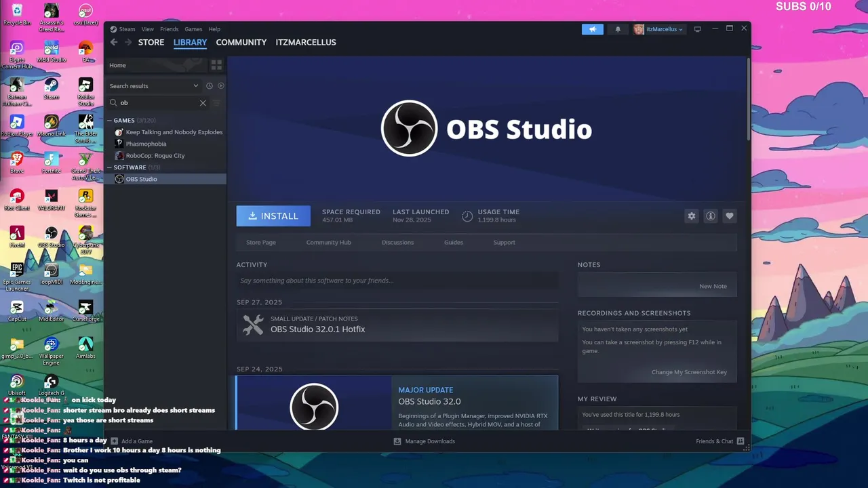This screenshot has height=488, width=868.
Task: Open the ITZMARCELLUS profile tab
Action: 306,42
